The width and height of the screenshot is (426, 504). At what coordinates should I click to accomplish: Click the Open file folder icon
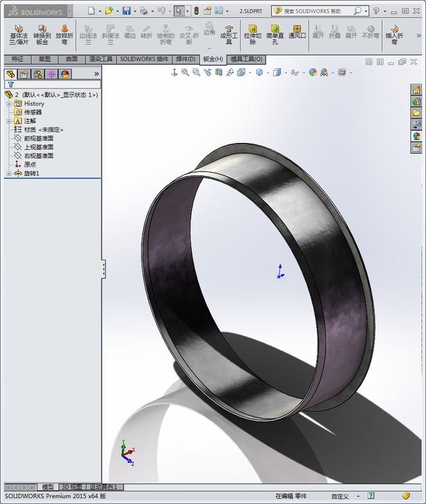point(108,11)
